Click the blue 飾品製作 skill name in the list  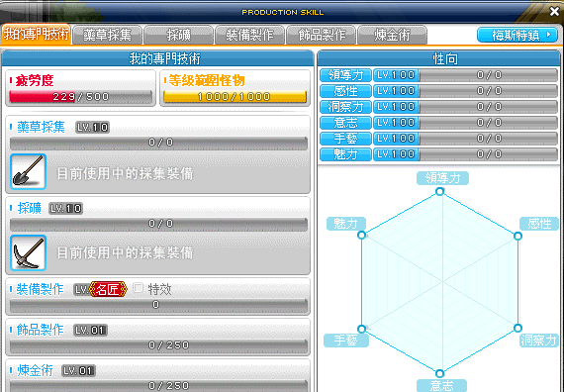(x=40, y=330)
